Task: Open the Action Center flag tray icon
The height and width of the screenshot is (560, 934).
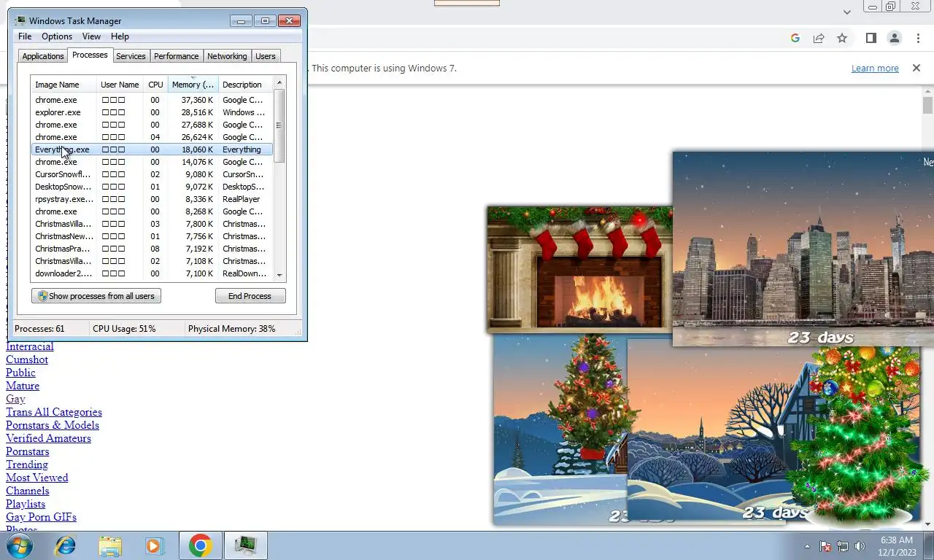Action: 826,546
